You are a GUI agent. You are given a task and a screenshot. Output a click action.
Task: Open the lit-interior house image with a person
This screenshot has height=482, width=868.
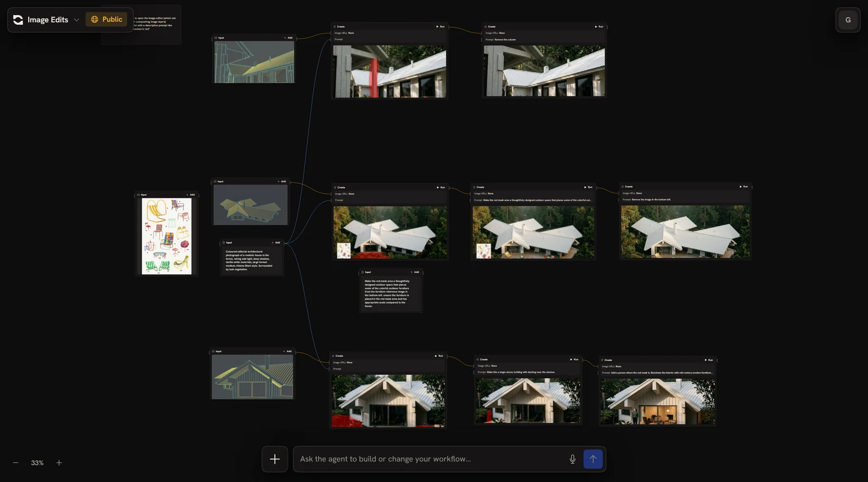pyautogui.click(x=658, y=401)
